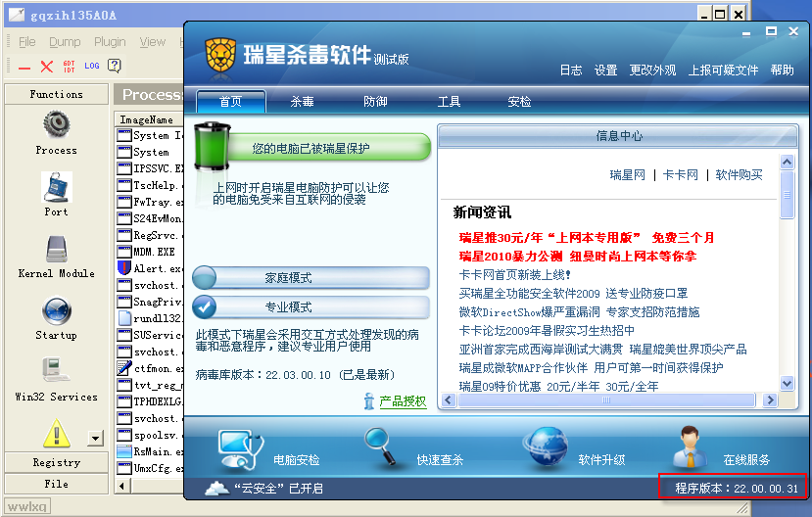The height and width of the screenshot is (517, 812).
Task: Open the 软件购买 purchase link
Action: 739,175
